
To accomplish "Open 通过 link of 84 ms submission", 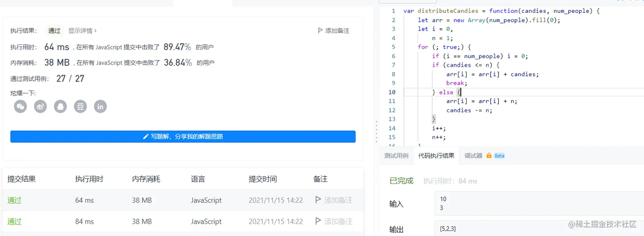I will [14, 221].
